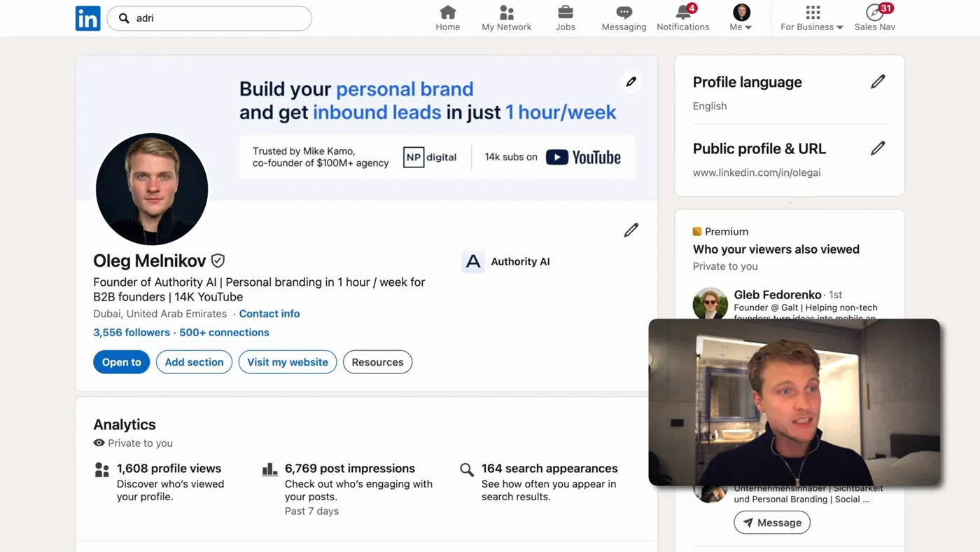Image resolution: width=980 pixels, height=552 pixels.
Task: Click Add section button
Action: pos(194,362)
